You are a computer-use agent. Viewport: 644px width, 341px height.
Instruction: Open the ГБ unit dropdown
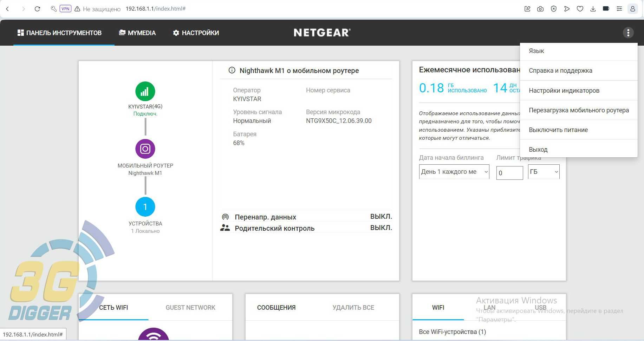(x=544, y=172)
